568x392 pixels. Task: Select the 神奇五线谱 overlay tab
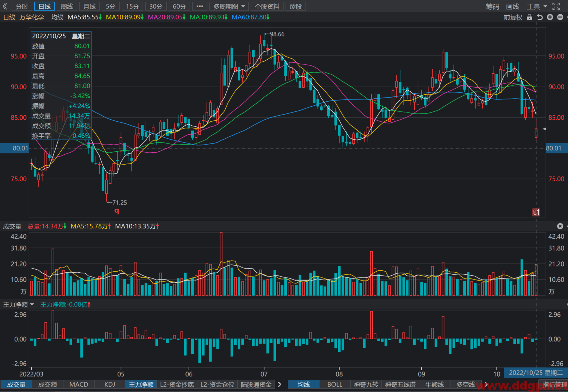pos(400,385)
